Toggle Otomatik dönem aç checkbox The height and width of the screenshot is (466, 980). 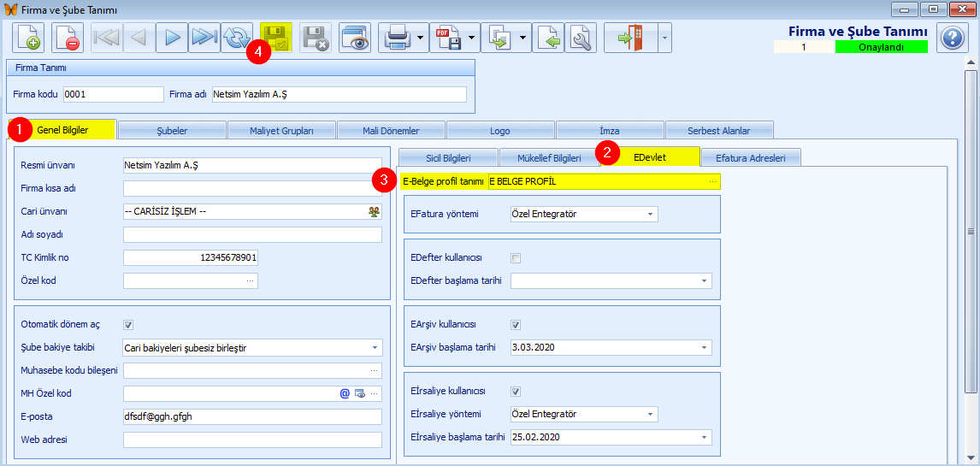129,325
